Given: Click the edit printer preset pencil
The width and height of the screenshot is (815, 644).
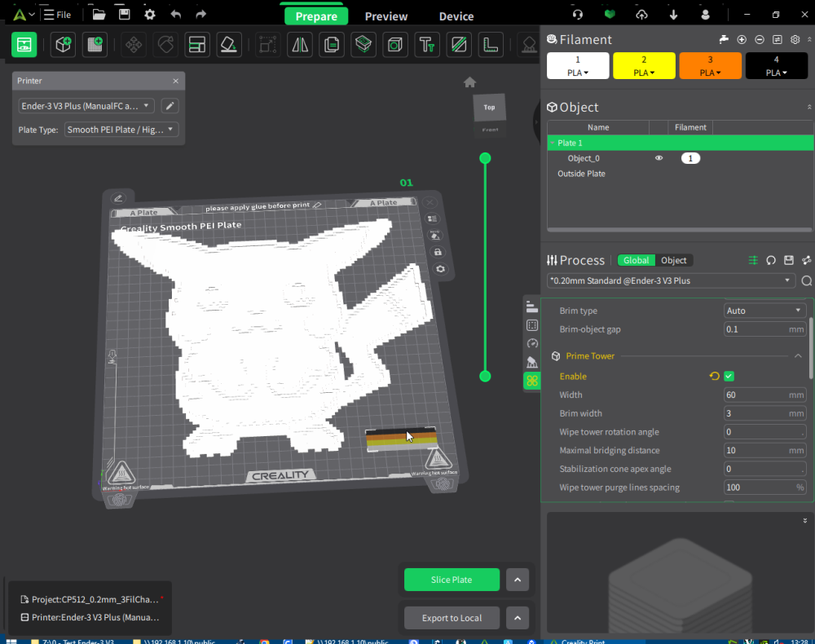Looking at the screenshot, I should pos(170,106).
